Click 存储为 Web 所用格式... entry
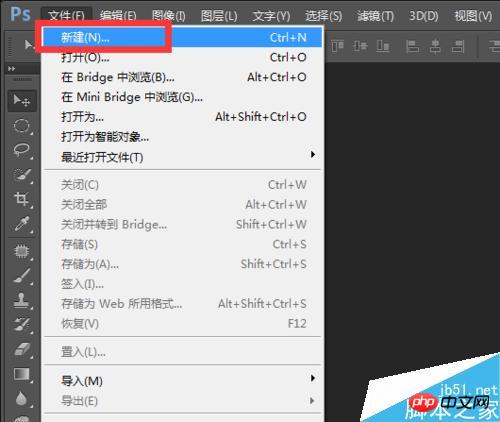The width and height of the screenshot is (500, 422). click(x=182, y=304)
